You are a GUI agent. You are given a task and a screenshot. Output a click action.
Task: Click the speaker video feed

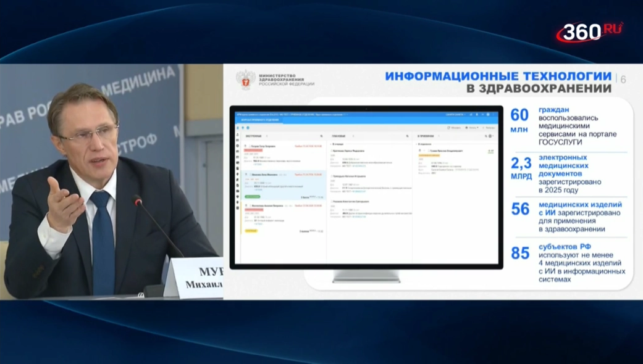[112, 181]
